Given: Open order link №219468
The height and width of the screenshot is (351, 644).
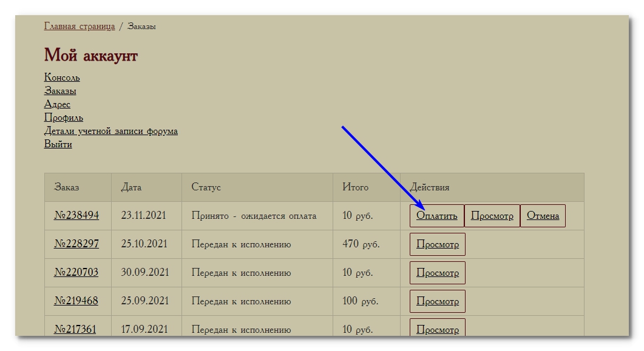Looking at the screenshot, I should (x=76, y=301).
